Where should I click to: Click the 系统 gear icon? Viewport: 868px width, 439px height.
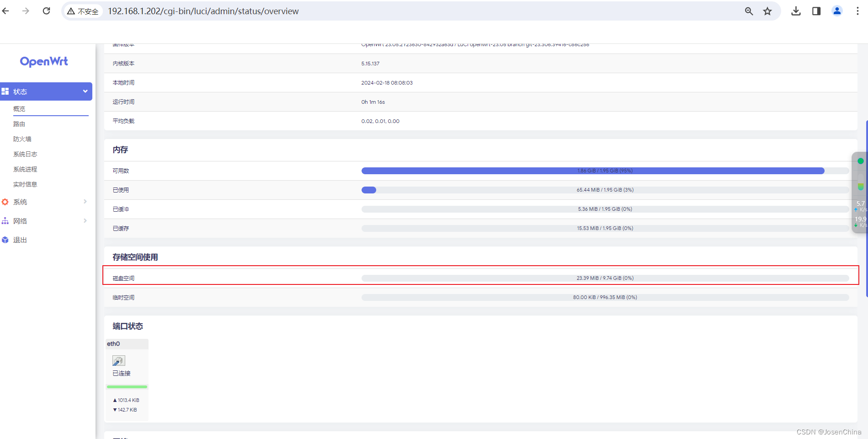pos(5,202)
